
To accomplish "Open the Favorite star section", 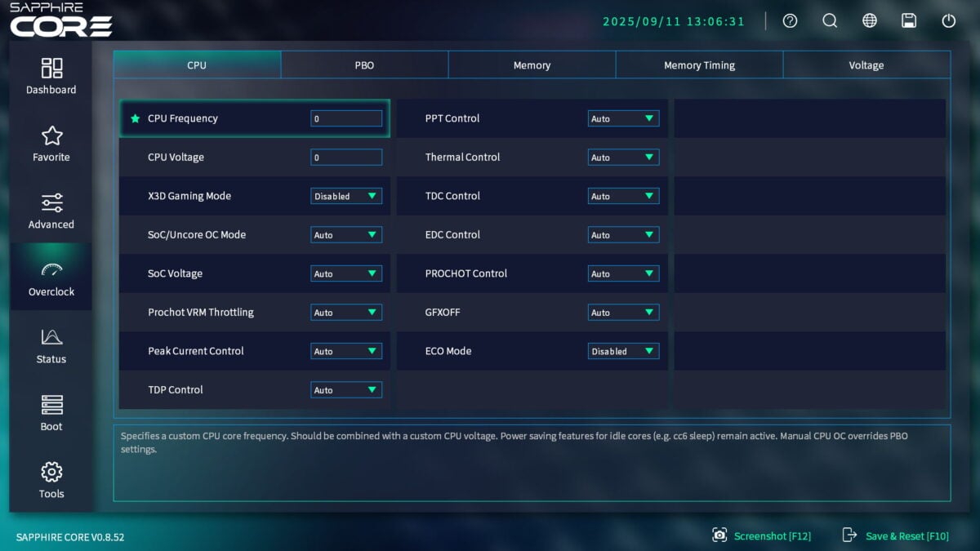I will (51, 144).
